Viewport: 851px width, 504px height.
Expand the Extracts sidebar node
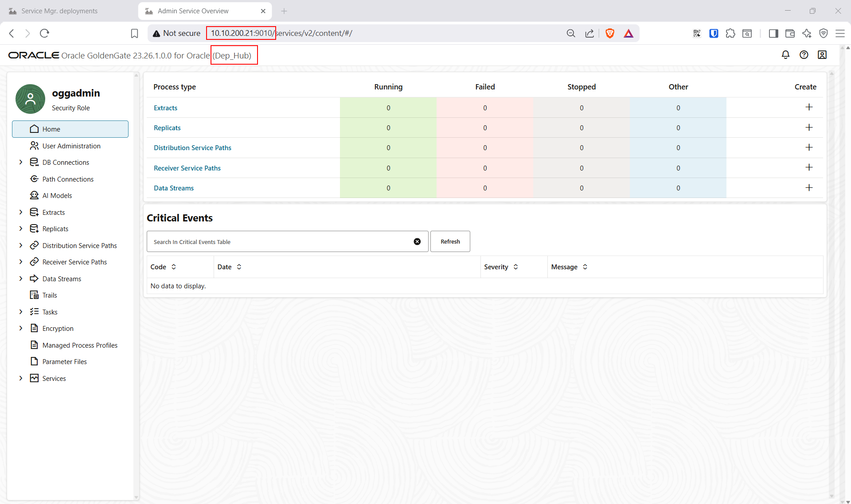[21, 212]
